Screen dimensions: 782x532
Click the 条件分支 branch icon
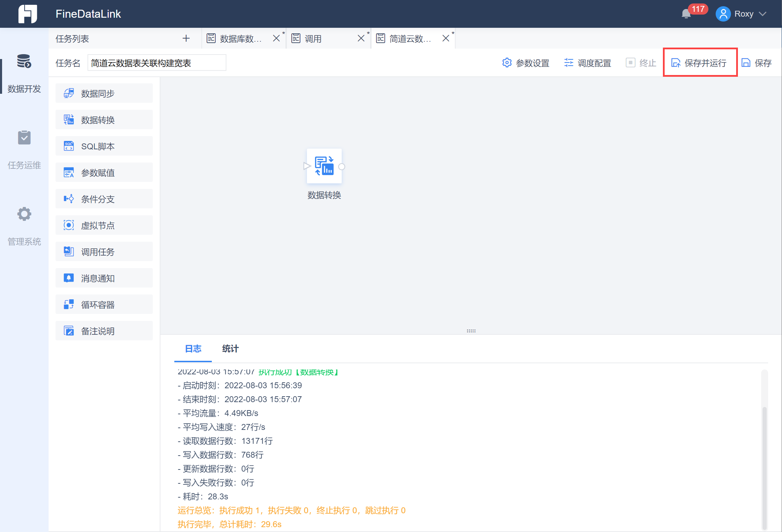point(69,199)
